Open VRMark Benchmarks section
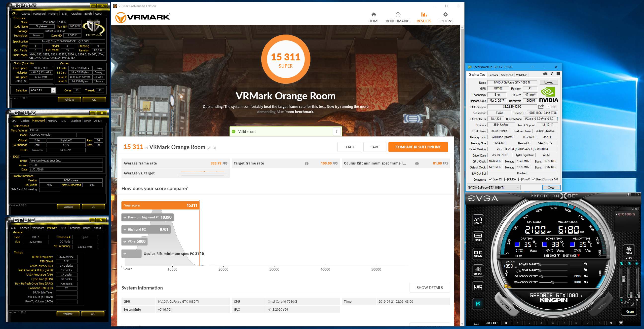 click(x=398, y=17)
